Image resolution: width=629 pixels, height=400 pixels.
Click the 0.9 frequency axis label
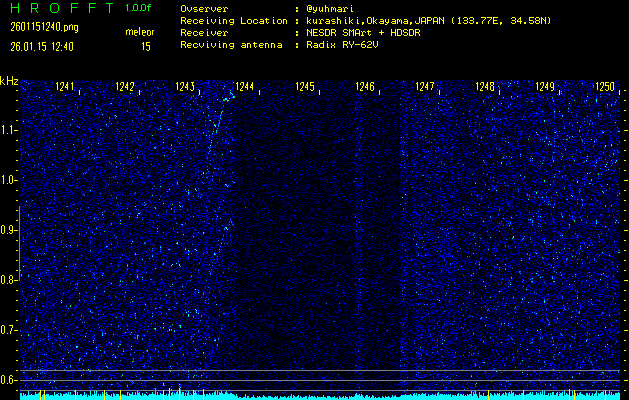click(x=9, y=229)
